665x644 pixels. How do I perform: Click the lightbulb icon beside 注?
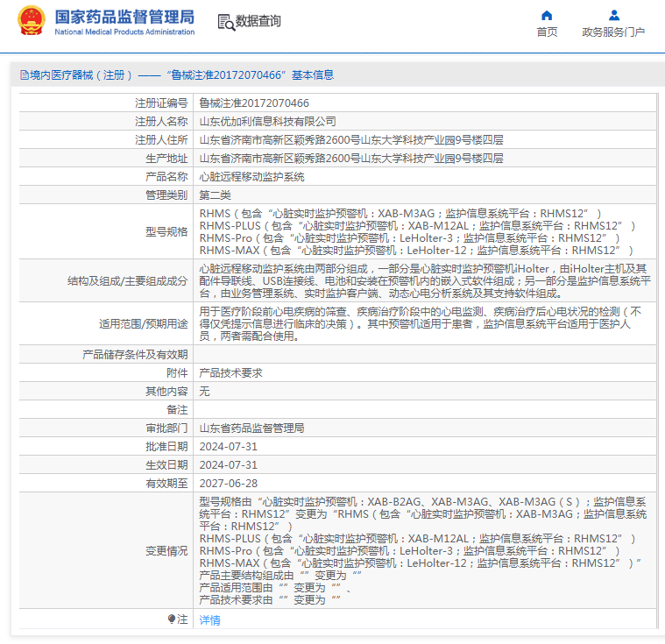pyautogui.click(x=172, y=619)
